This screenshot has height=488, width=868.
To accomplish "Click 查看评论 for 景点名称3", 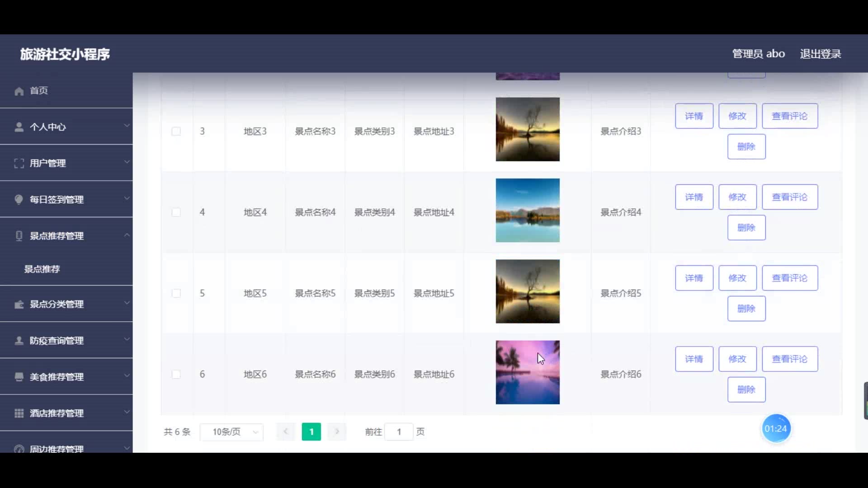I will (790, 116).
